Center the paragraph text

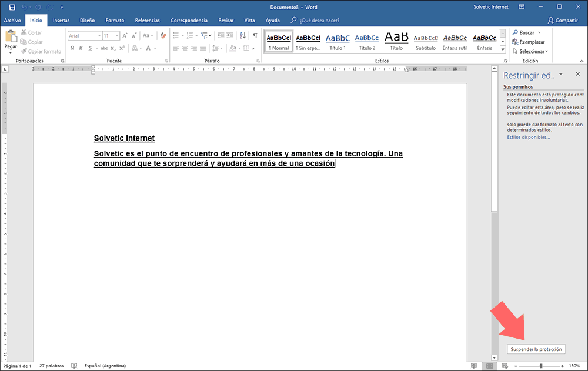[185, 48]
